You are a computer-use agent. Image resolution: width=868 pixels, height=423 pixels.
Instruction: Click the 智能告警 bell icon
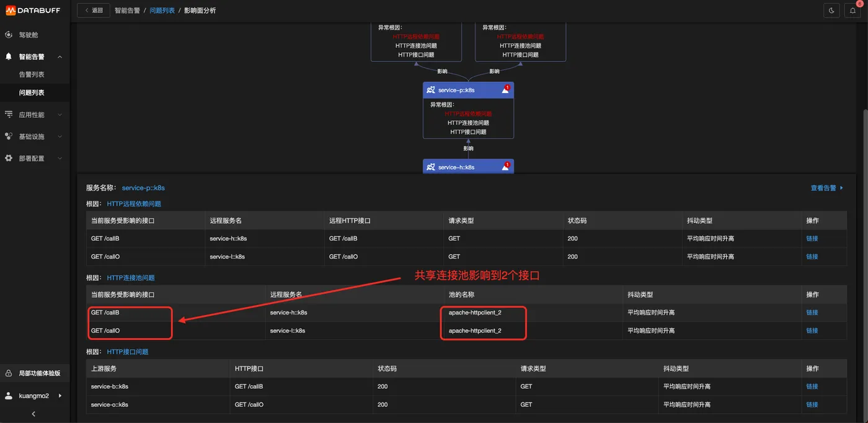coord(9,56)
